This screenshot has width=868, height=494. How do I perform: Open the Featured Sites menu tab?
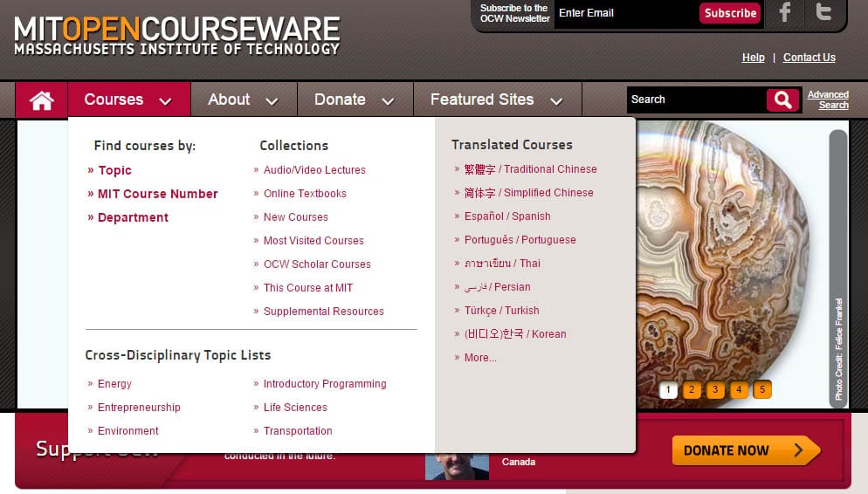(498, 99)
